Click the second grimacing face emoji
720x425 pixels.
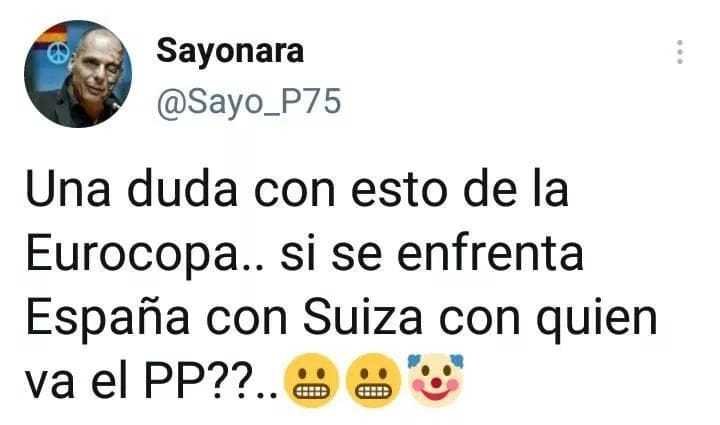373,380
